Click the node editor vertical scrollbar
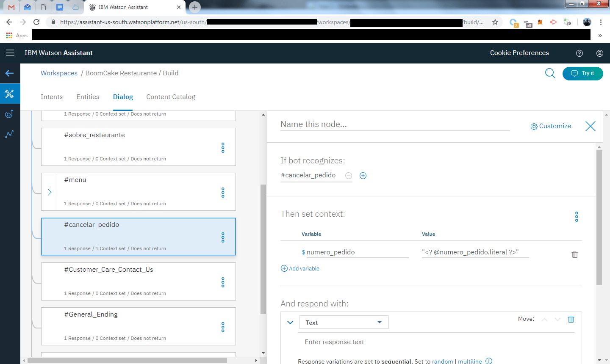The image size is (610, 364). click(x=599, y=217)
